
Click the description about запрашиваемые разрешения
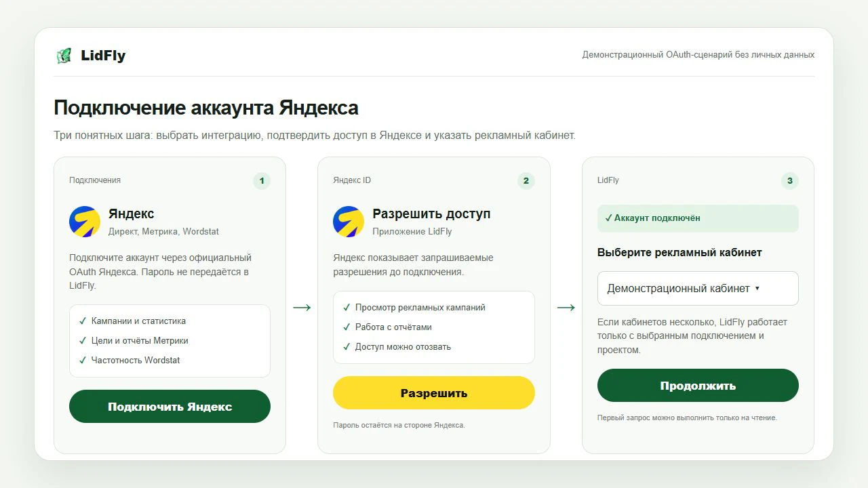tap(414, 265)
